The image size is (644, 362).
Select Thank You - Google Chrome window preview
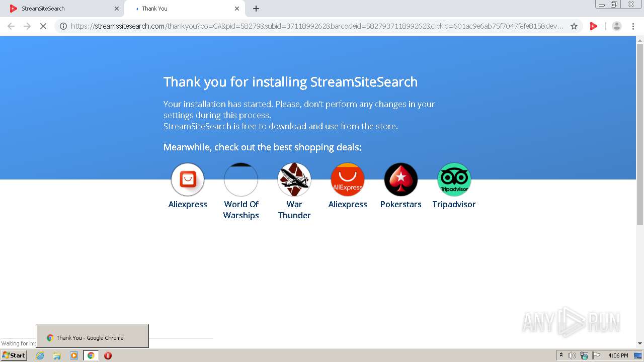click(x=93, y=336)
